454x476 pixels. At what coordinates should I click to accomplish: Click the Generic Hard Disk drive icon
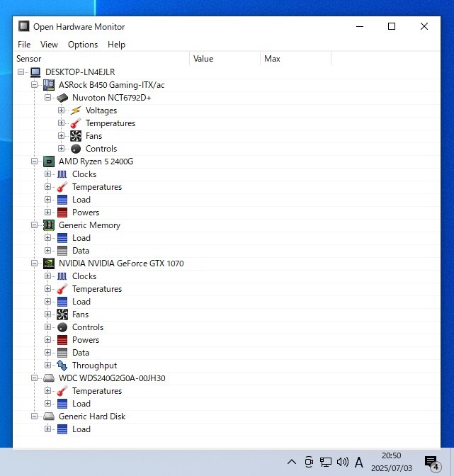coord(49,416)
